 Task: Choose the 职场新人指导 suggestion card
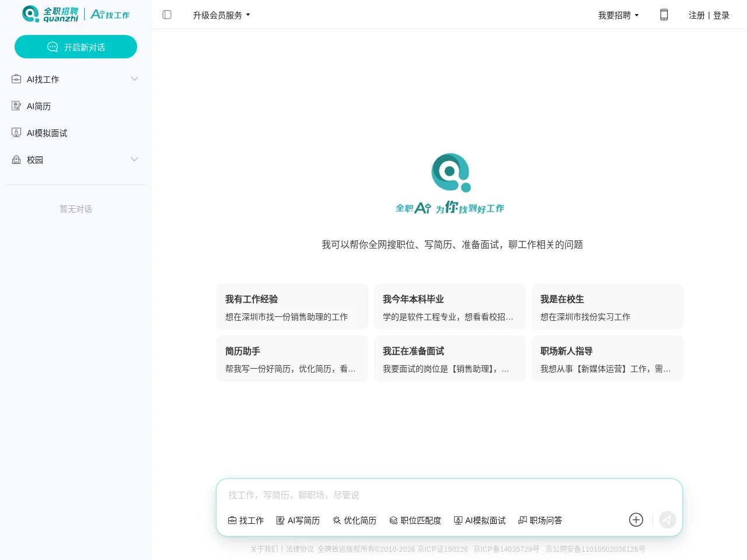[608, 359]
